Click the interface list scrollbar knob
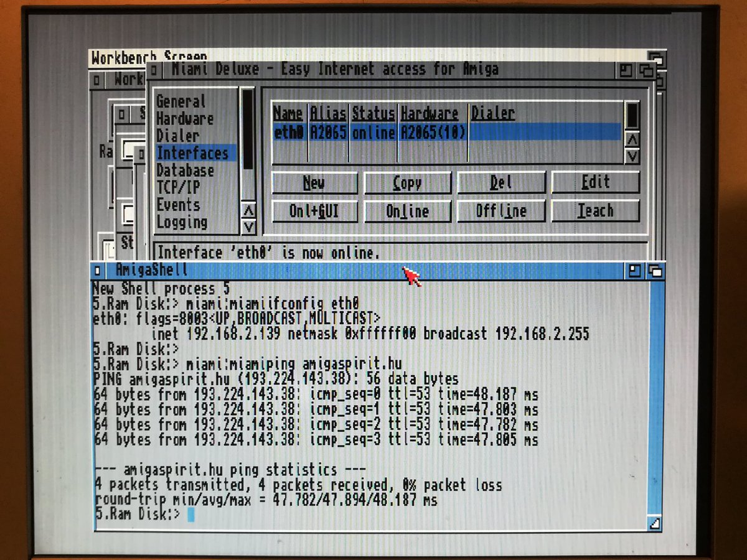Image resolution: width=747 pixels, height=560 pixels. pyautogui.click(x=632, y=116)
